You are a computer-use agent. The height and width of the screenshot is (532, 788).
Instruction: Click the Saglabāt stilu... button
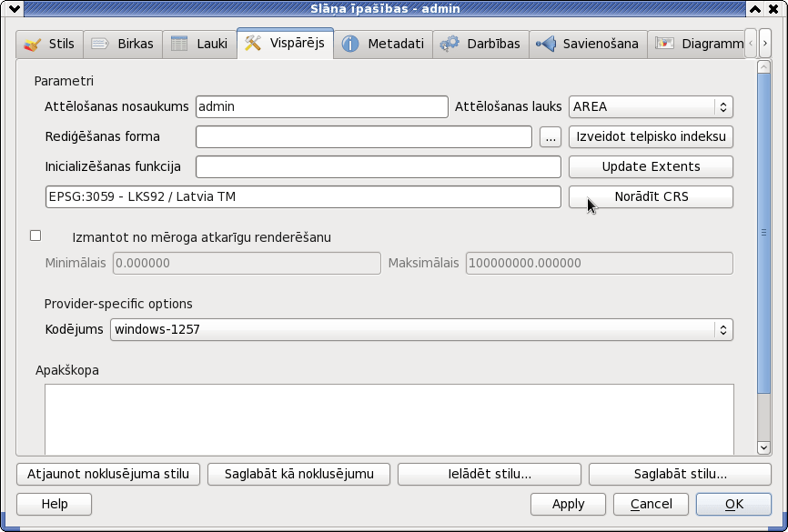pos(680,474)
